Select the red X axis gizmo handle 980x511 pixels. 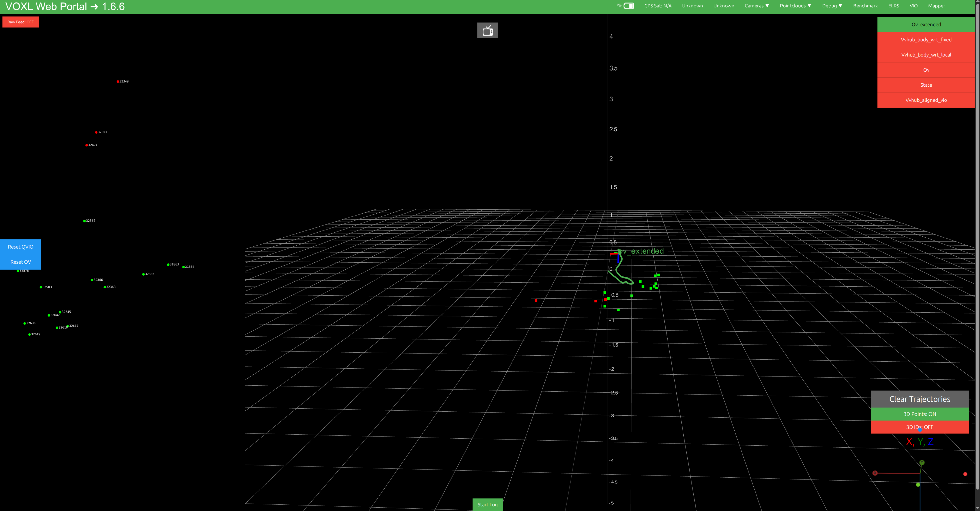tap(875, 473)
